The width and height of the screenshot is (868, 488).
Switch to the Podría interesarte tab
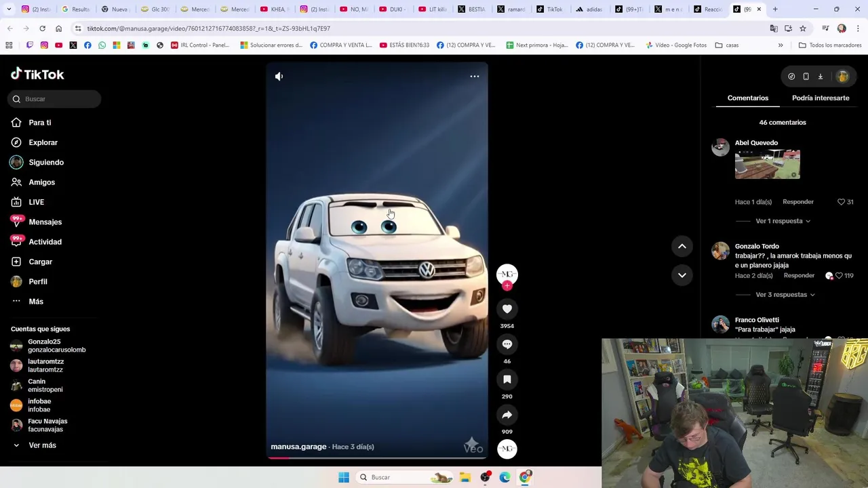821,98
